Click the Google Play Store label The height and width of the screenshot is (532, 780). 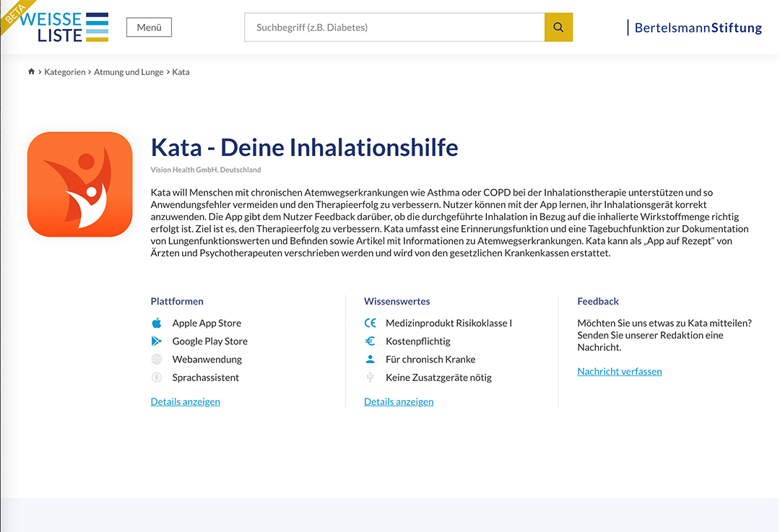tap(210, 341)
